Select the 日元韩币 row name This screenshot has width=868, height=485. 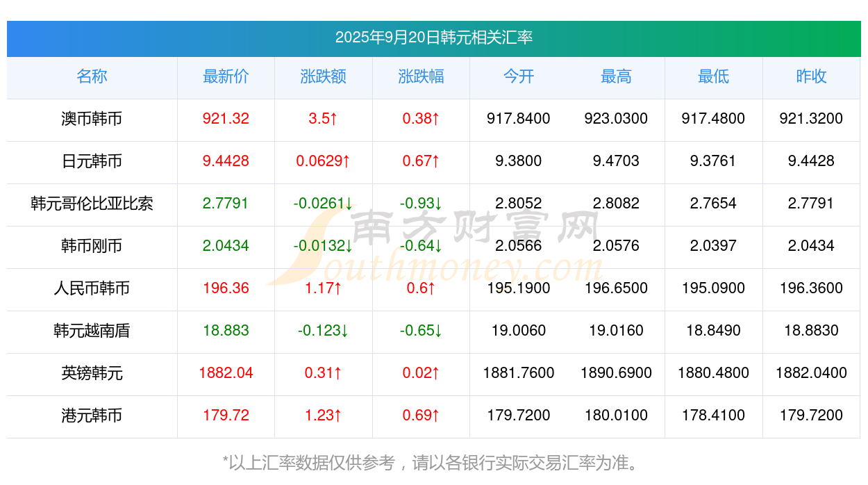pyautogui.click(x=92, y=161)
